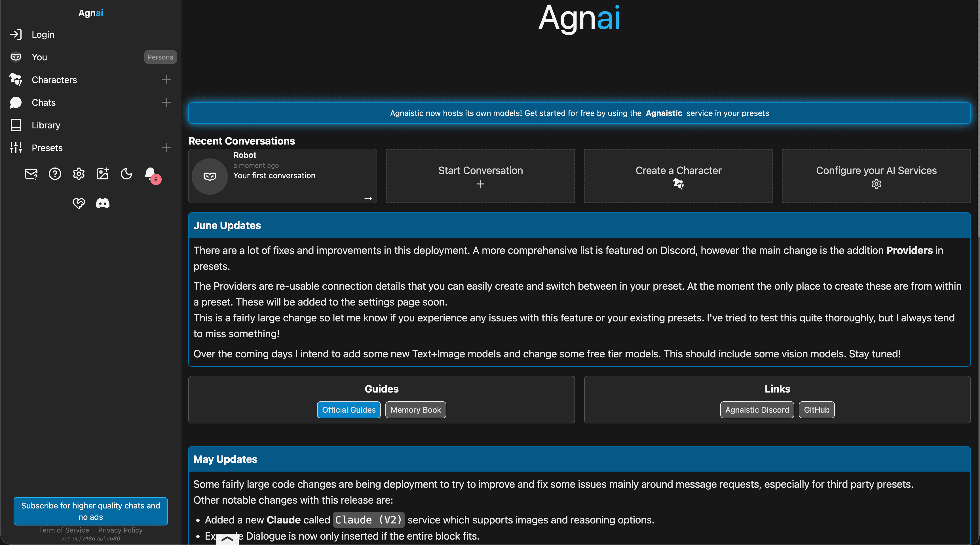Click the Claude (V2) code label
The image size is (980, 545).
(368, 519)
